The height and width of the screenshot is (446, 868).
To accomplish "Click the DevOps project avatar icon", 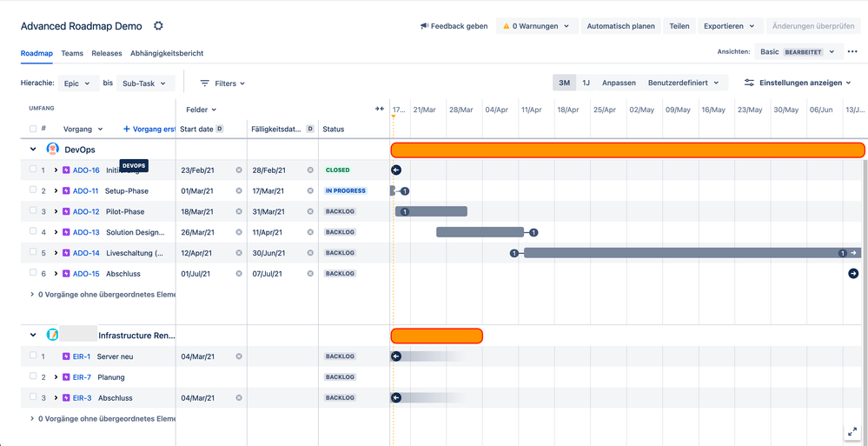I will (x=53, y=149).
